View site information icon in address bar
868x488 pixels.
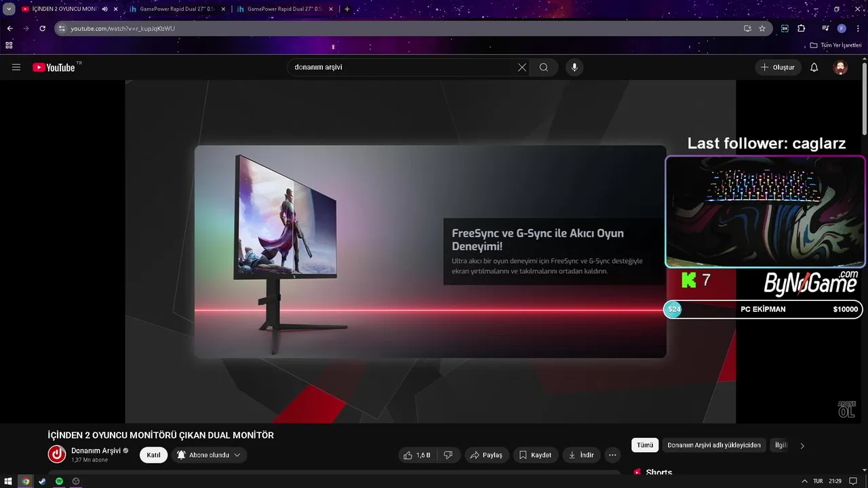tap(62, 28)
